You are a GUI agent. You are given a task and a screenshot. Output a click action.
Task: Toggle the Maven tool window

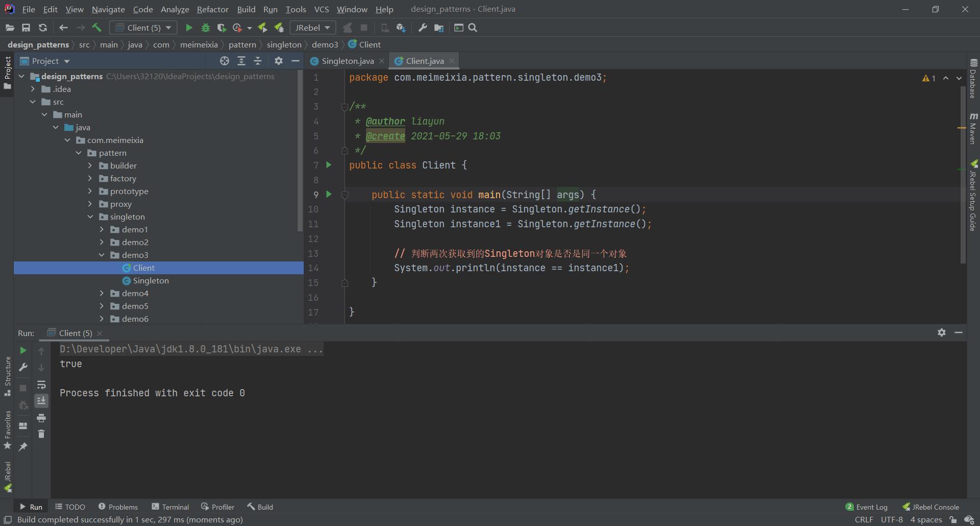click(x=973, y=129)
